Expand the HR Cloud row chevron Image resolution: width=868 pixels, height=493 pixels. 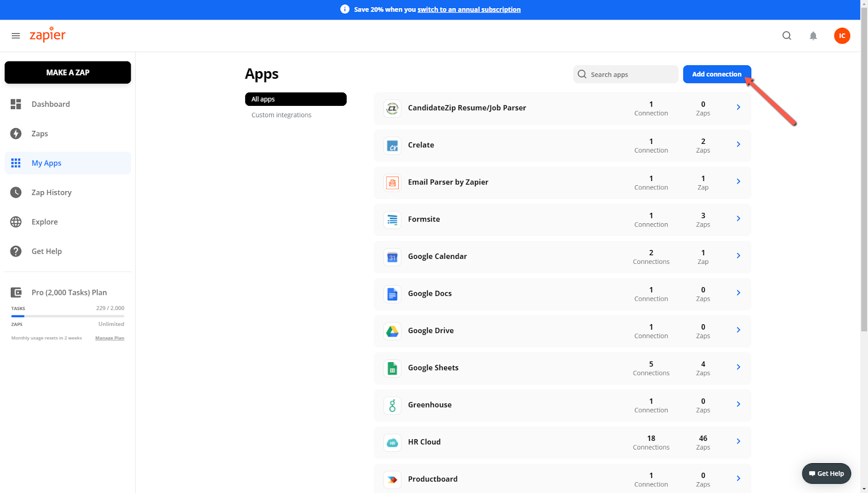point(738,441)
